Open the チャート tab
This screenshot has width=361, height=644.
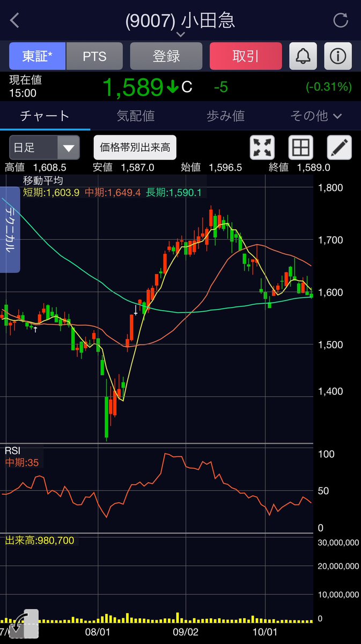click(45, 116)
